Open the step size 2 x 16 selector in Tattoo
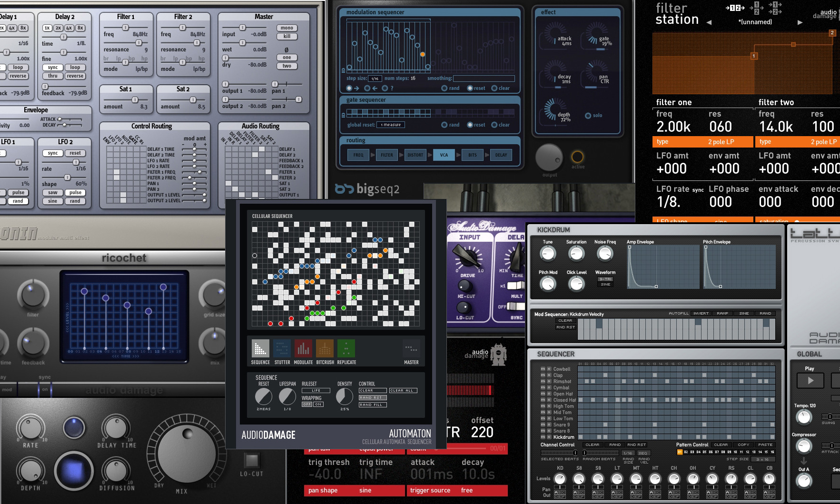 (762, 459)
